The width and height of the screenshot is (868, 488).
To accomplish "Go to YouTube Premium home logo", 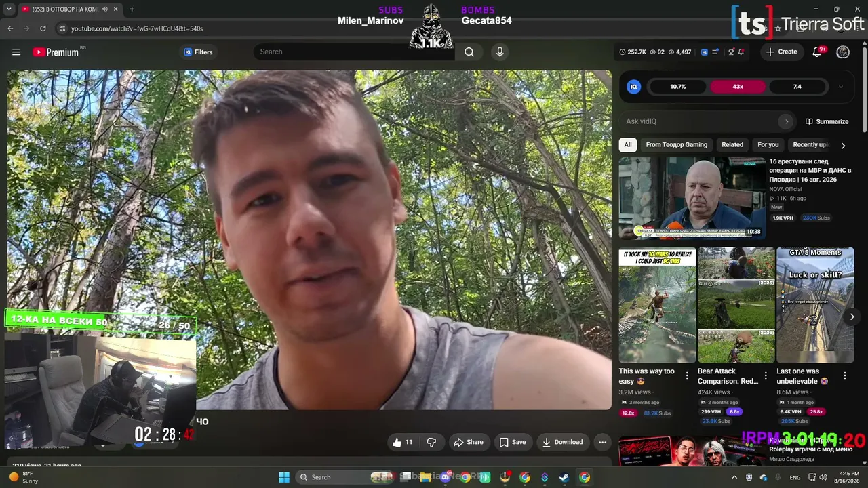I will click(56, 52).
